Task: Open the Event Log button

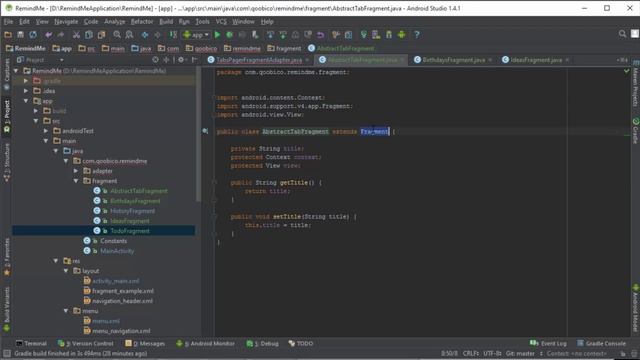Action: pyautogui.click(x=548, y=343)
